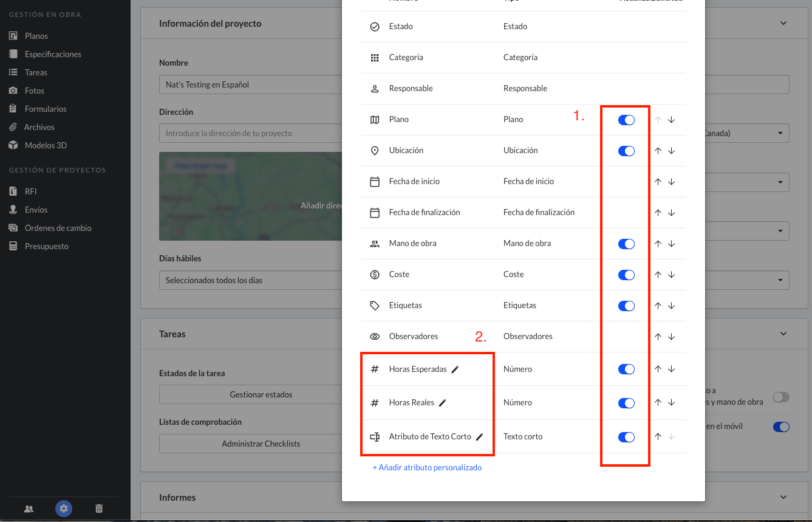Screen dimensions: 812x522
Task: Open the settings gear in sidebar bottom
Action: [64, 509]
